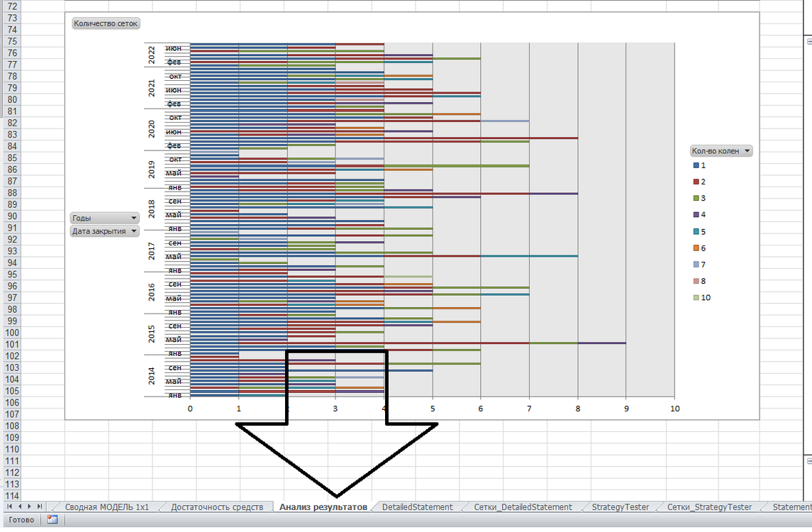Screen dimensions: 812x532
Task: Click the 2020 year axis label
Action: 152,129
